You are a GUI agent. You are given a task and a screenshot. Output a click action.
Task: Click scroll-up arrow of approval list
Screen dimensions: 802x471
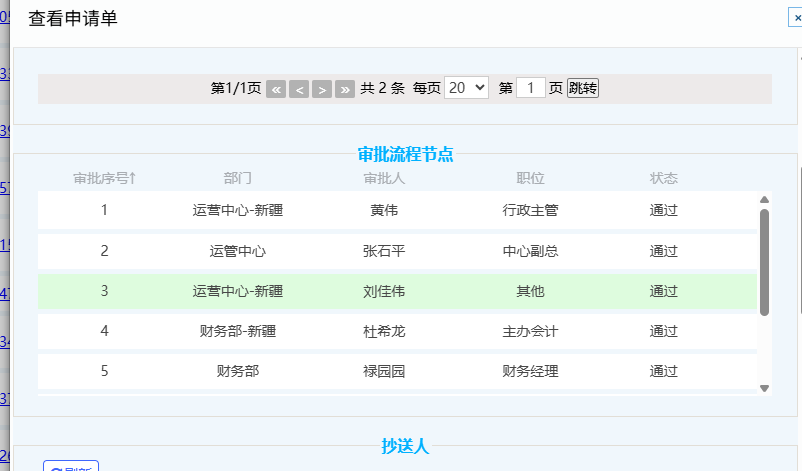pos(765,200)
